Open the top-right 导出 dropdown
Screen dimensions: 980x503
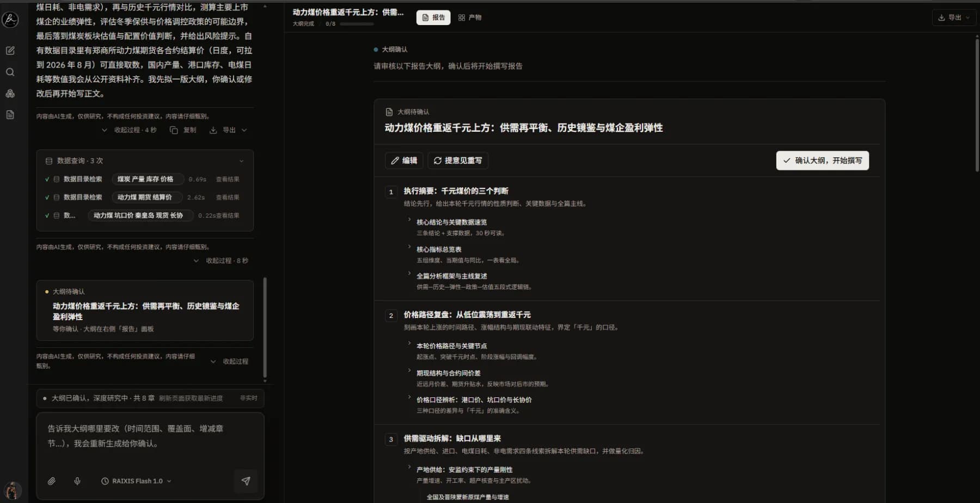tap(953, 17)
